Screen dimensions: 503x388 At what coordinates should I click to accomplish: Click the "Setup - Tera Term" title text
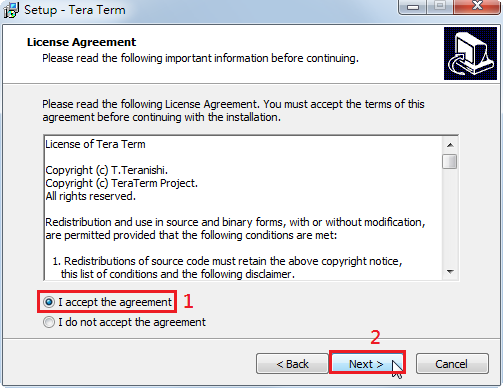(x=75, y=10)
